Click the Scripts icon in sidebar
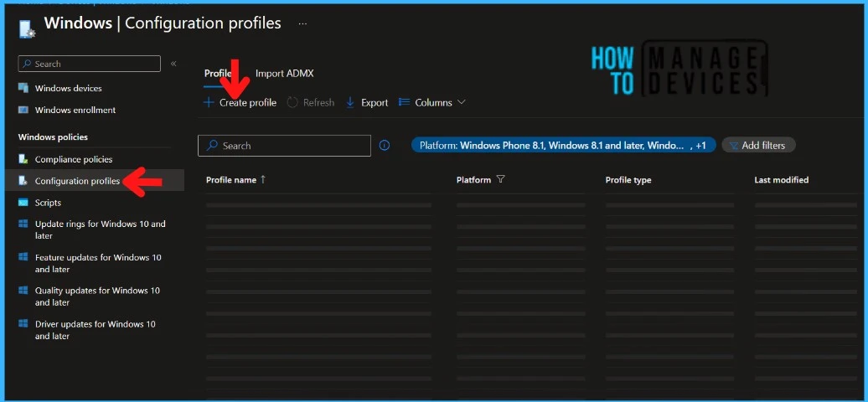 click(23, 202)
